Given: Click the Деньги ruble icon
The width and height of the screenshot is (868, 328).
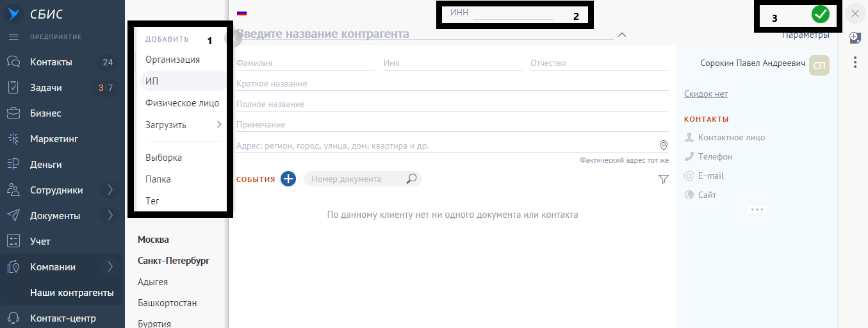Looking at the screenshot, I should coord(13,165).
